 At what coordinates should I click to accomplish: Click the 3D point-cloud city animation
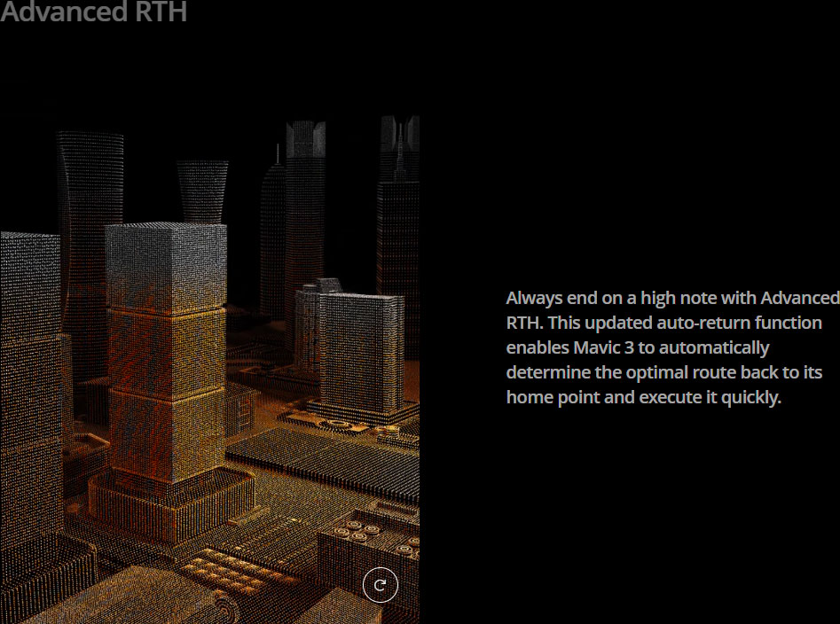coord(209,370)
